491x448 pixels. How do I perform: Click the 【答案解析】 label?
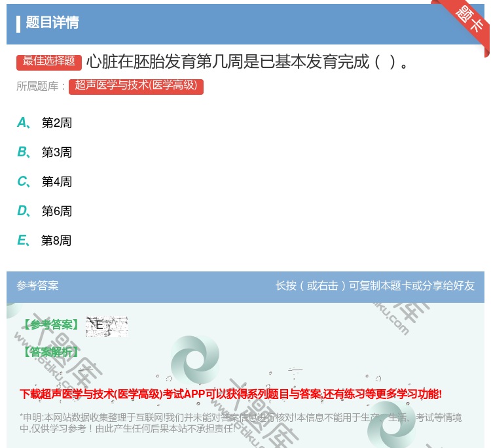tap(51, 352)
